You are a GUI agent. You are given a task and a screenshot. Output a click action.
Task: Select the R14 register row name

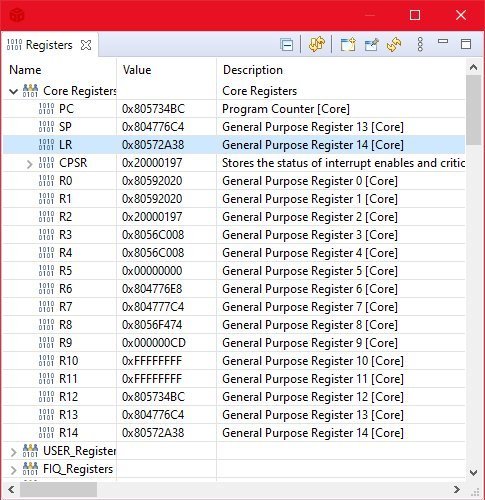(69, 433)
